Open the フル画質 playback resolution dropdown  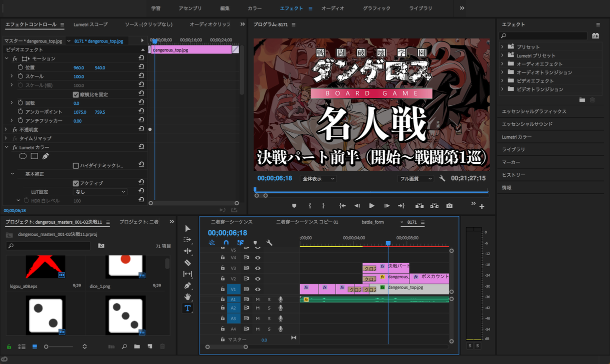pyautogui.click(x=415, y=178)
